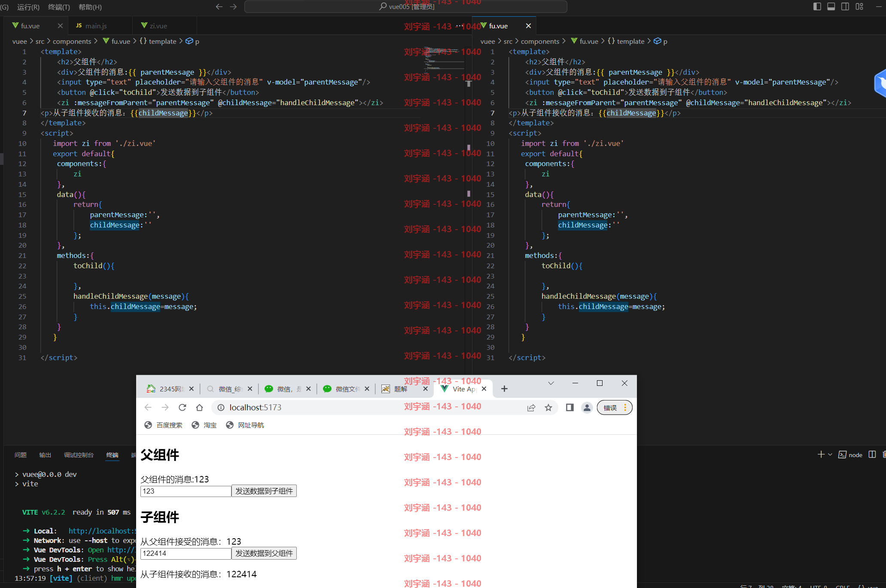Close fu.vue tab in right editor

528,26
